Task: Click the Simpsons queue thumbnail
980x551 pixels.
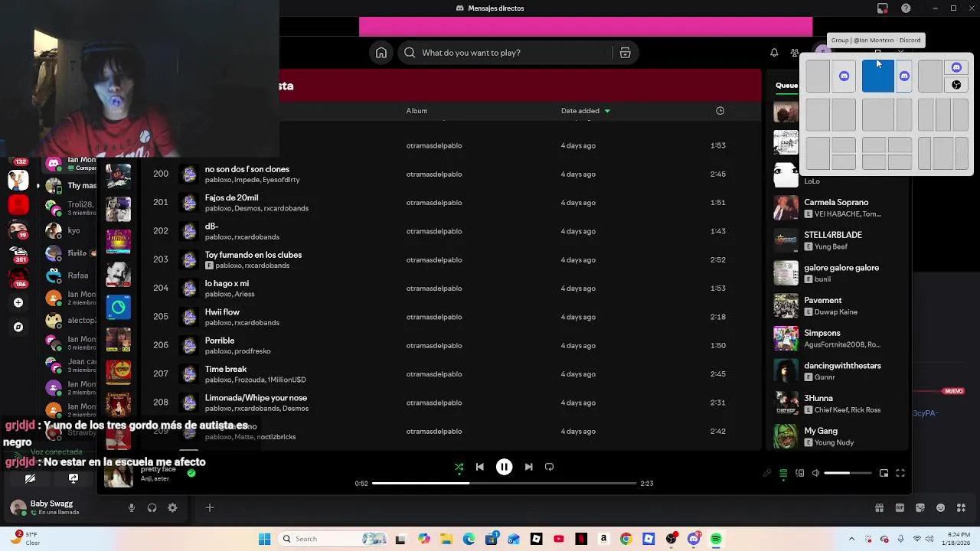Action: click(x=786, y=338)
